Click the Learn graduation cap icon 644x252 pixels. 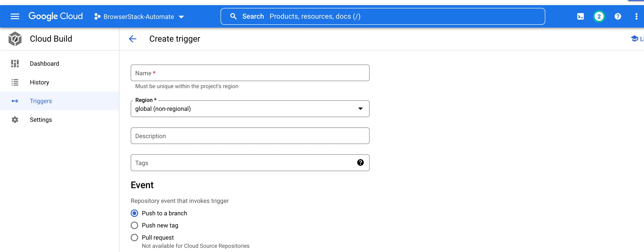click(634, 39)
